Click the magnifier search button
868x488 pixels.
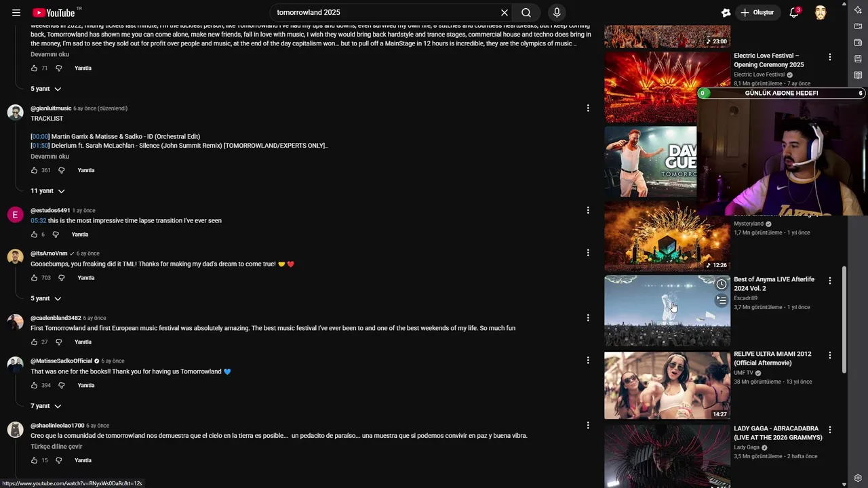pos(526,13)
